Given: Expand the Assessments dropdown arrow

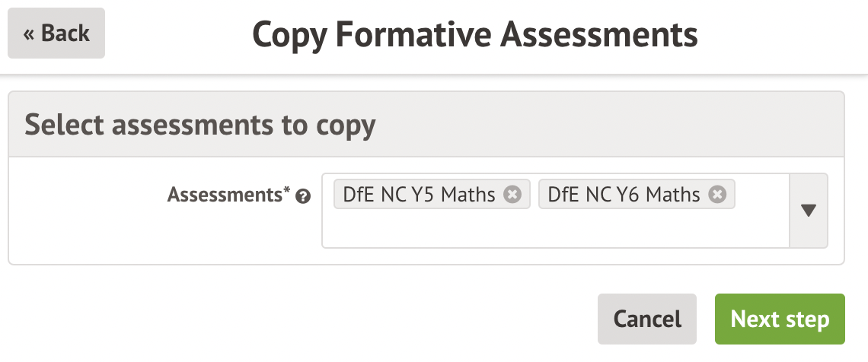Looking at the screenshot, I should (x=809, y=211).
